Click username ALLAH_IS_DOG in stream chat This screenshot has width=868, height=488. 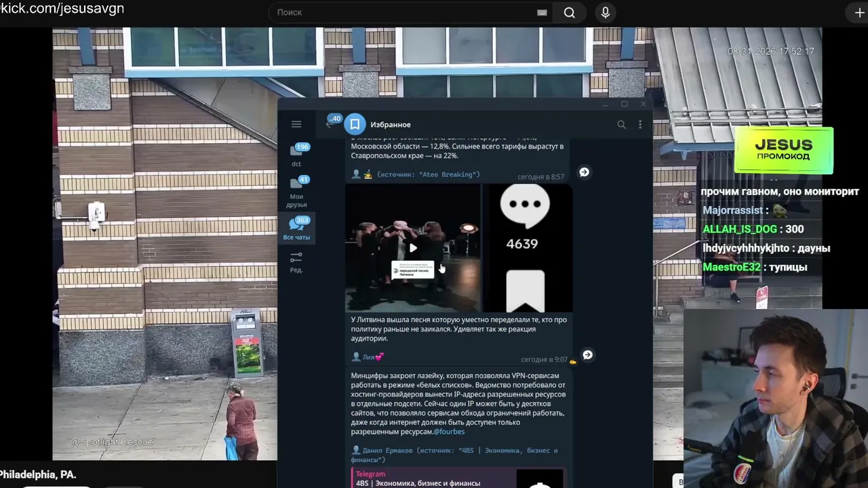point(740,229)
